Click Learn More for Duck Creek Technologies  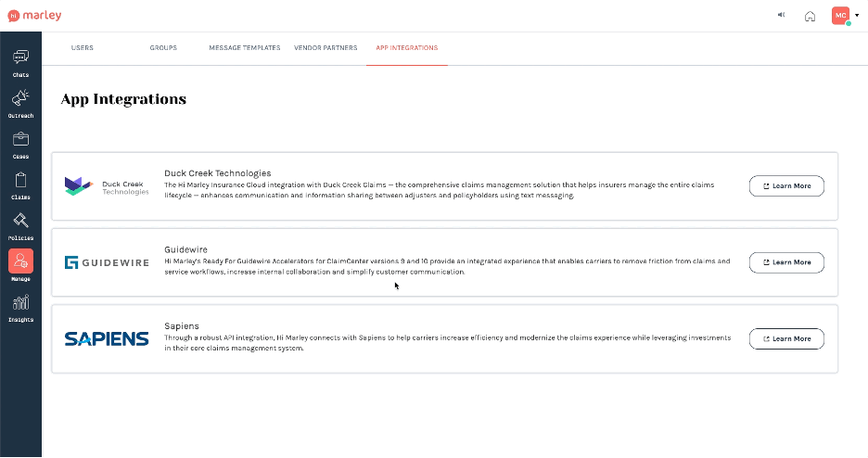coord(786,185)
